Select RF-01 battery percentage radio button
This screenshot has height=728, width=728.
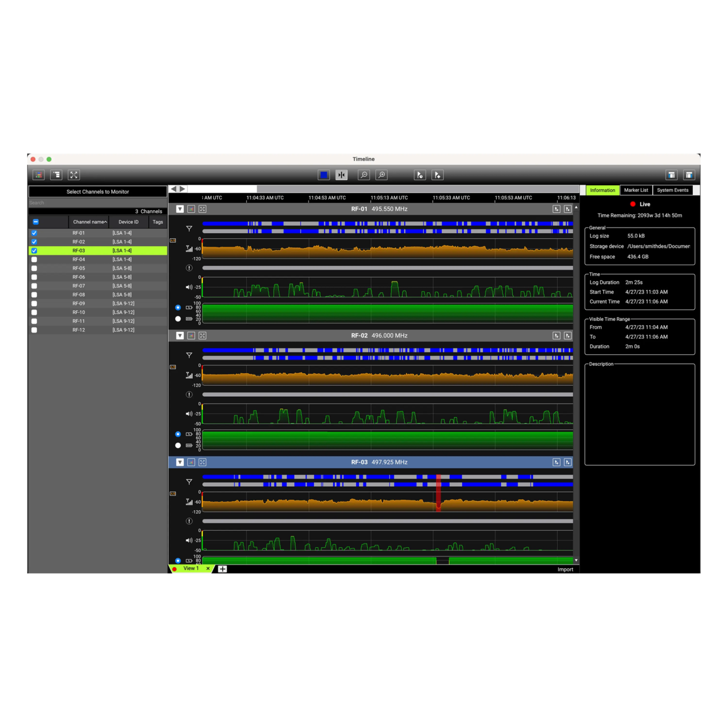coord(178,308)
